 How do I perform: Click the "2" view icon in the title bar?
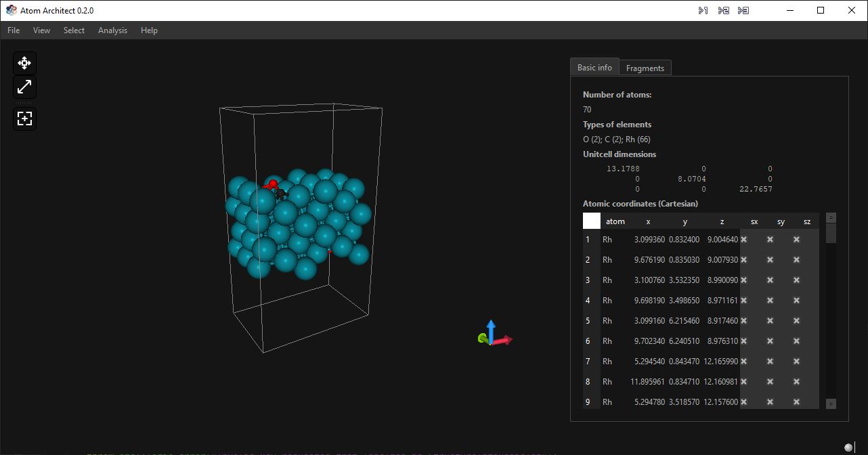[722, 10]
